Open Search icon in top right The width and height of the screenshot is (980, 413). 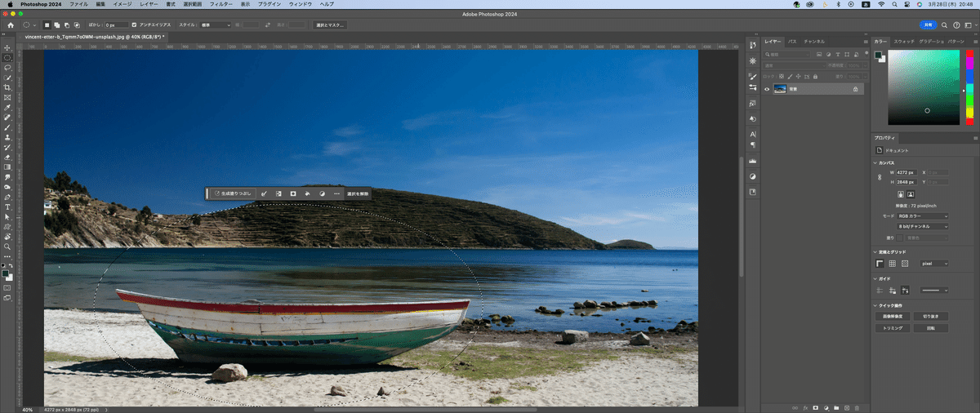(942, 25)
